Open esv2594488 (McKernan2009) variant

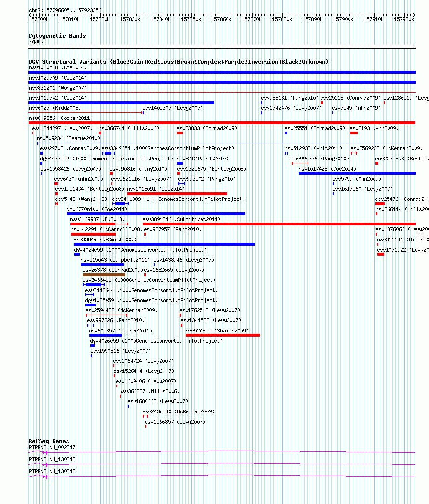(x=121, y=310)
